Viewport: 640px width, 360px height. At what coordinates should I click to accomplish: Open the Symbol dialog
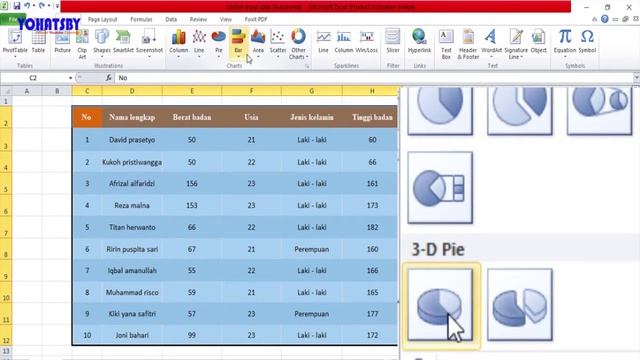pos(587,42)
